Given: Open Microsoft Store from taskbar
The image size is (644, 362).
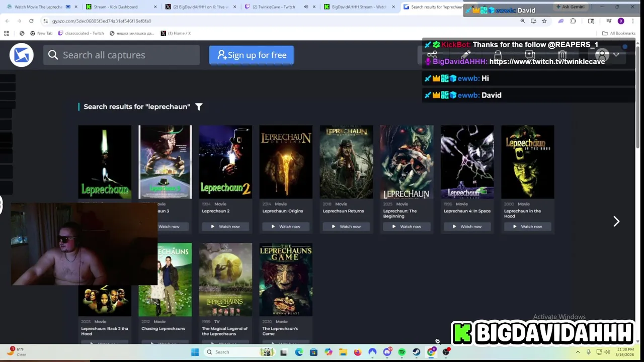Looking at the screenshot, I should coord(313,352).
